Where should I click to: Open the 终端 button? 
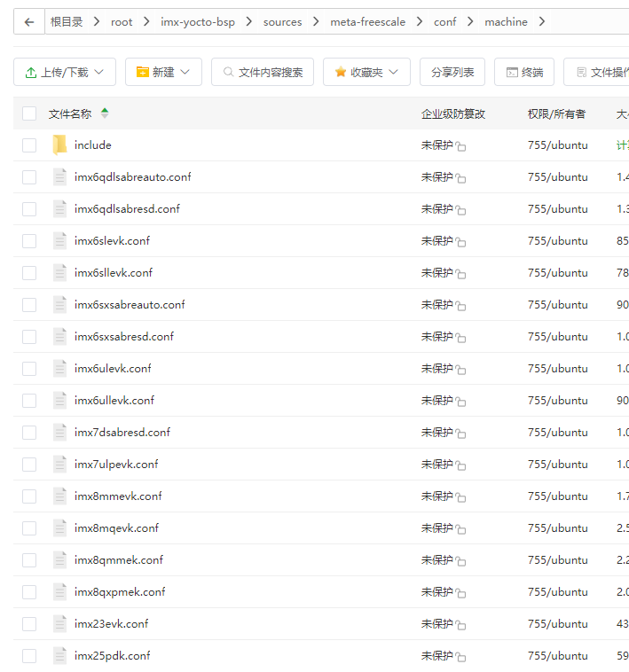point(524,72)
